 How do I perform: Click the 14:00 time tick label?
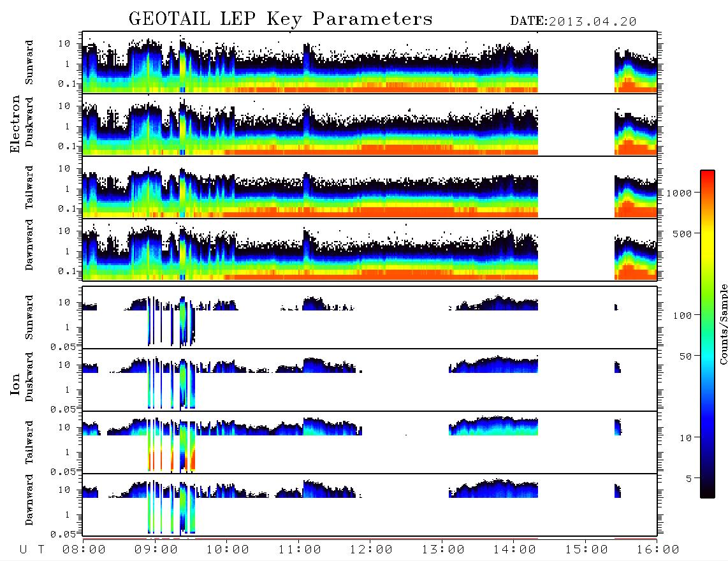click(x=514, y=550)
